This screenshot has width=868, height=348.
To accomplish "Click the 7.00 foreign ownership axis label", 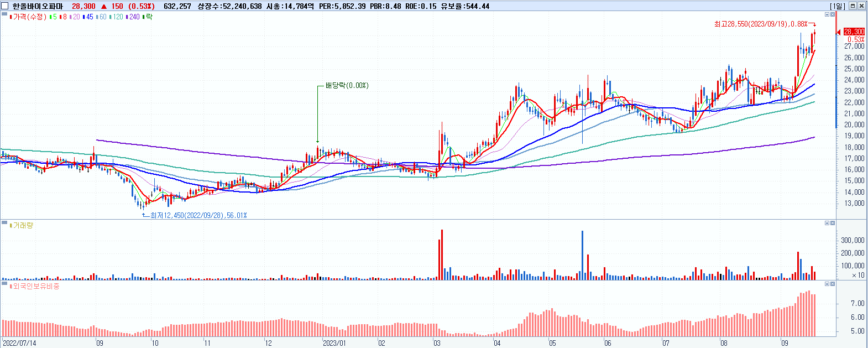I will tap(857, 304).
